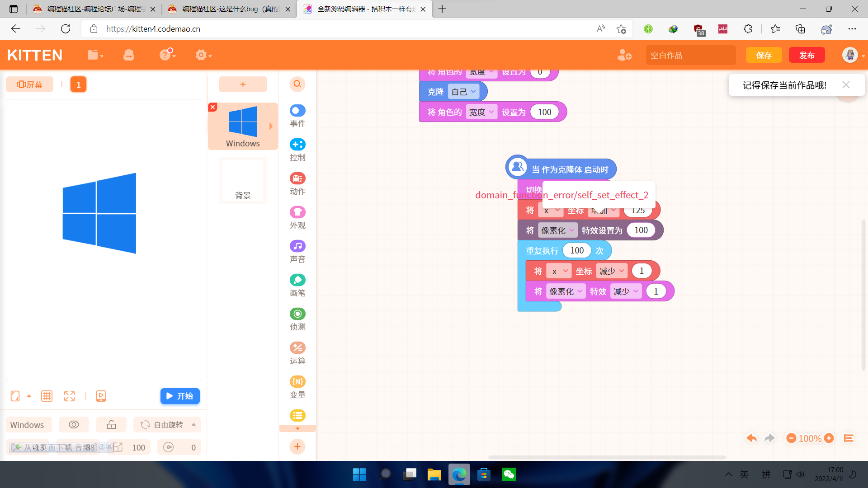This screenshot has height=488, width=868.
Task: Open the backpack icon in the header
Action: point(129,55)
